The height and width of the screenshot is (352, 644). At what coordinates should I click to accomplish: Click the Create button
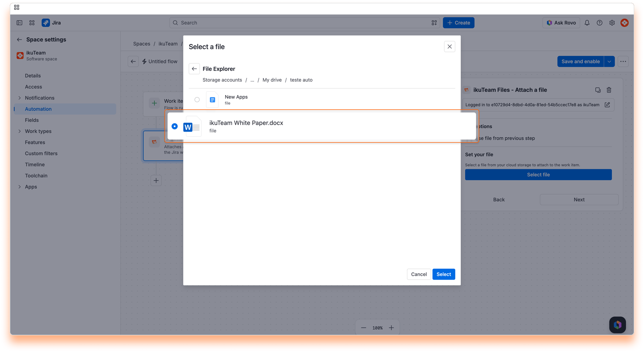click(458, 23)
